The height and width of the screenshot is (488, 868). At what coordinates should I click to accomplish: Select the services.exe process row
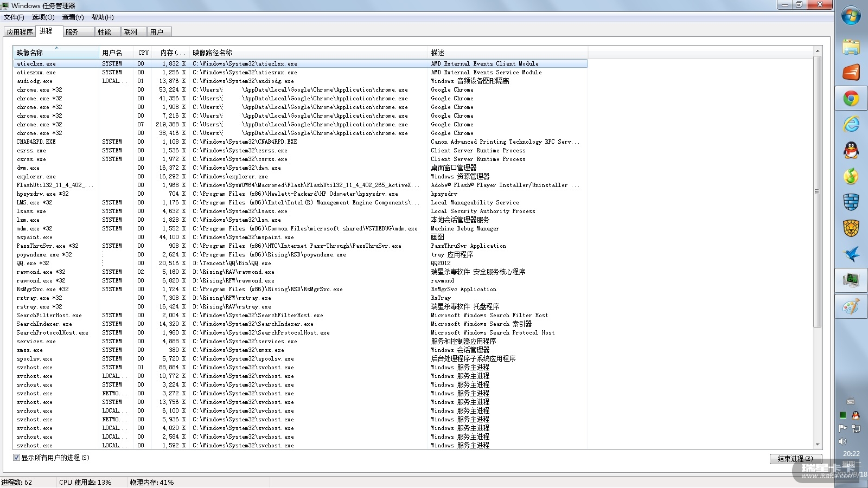(301, 341)
